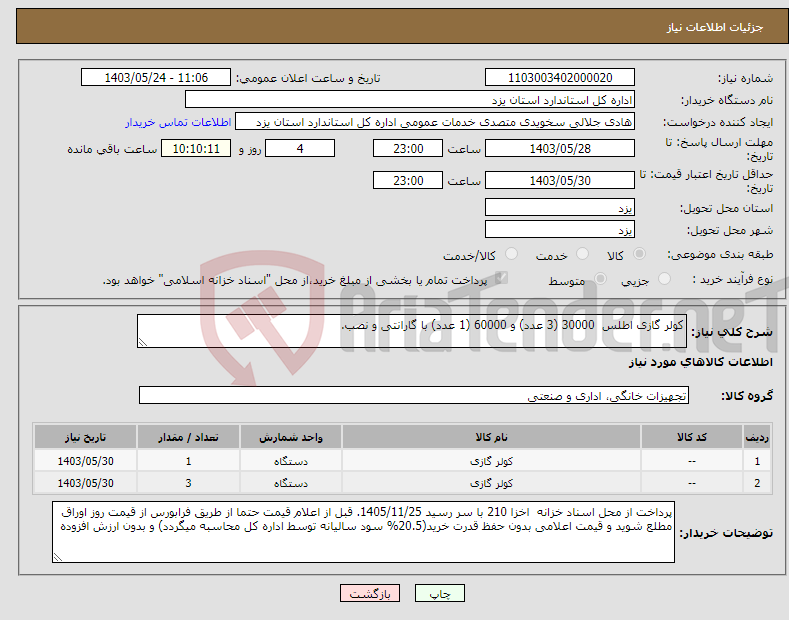Select the خدمت radio button
Image resolution: width=789 pixels, height=620 pixels.
pyautogui.click(x=582, y=254)
